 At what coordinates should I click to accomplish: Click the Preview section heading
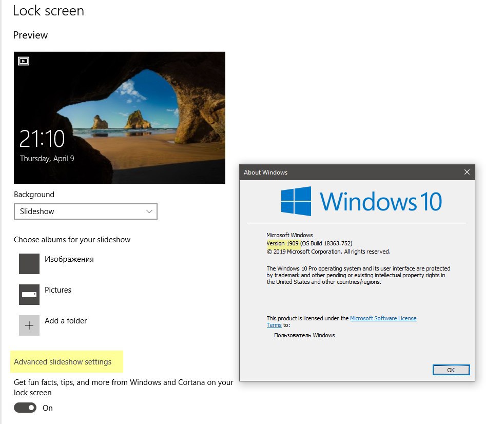coord(30,35)
